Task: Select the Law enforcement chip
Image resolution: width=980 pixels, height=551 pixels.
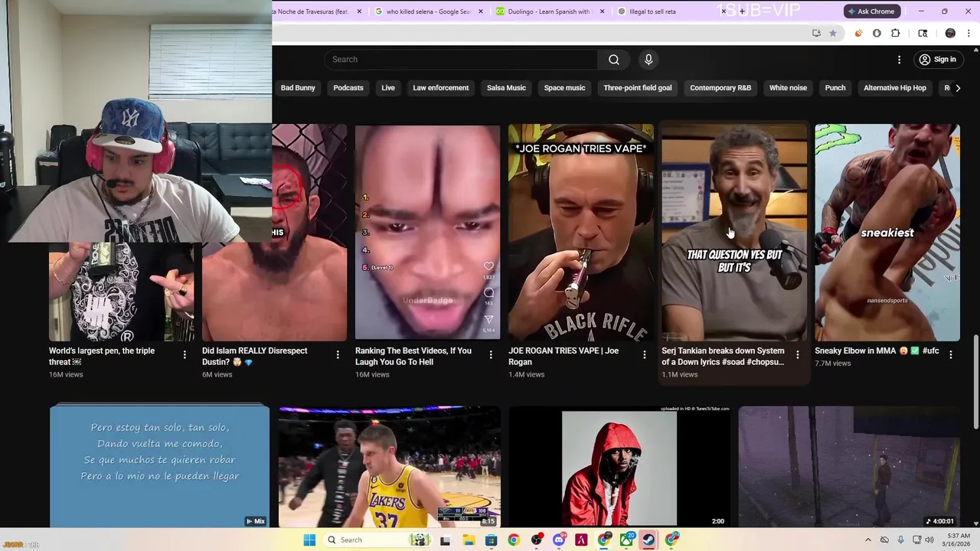Action: click(441, 88)
